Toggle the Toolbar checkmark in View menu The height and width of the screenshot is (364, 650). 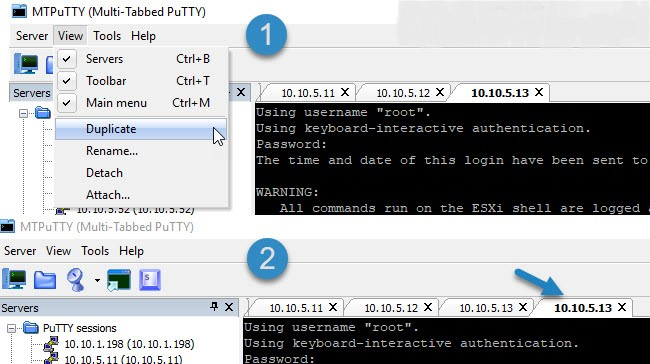[x=66, y=81]
